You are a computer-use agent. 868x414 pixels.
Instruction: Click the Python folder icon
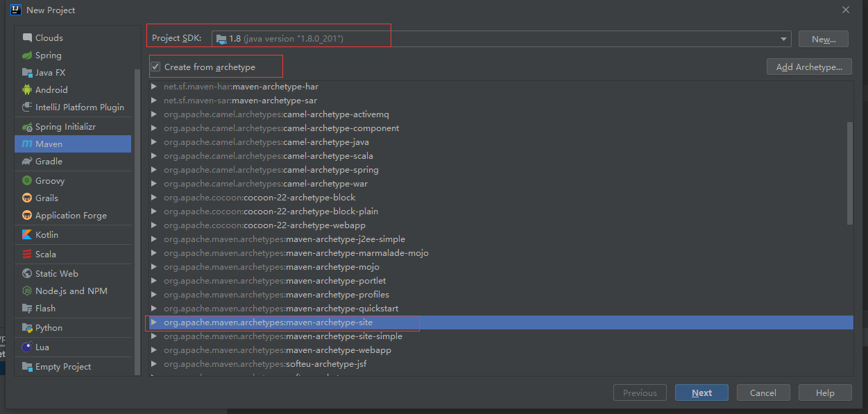pos(27,328)
